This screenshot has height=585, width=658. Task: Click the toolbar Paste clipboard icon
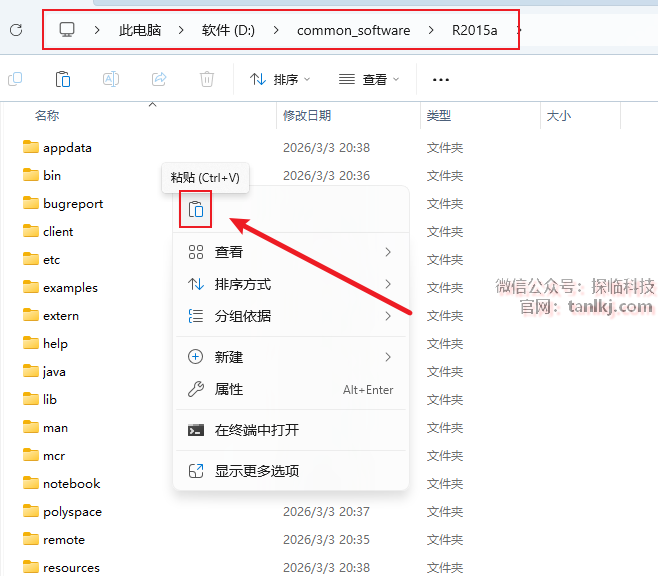coord(63,79)
